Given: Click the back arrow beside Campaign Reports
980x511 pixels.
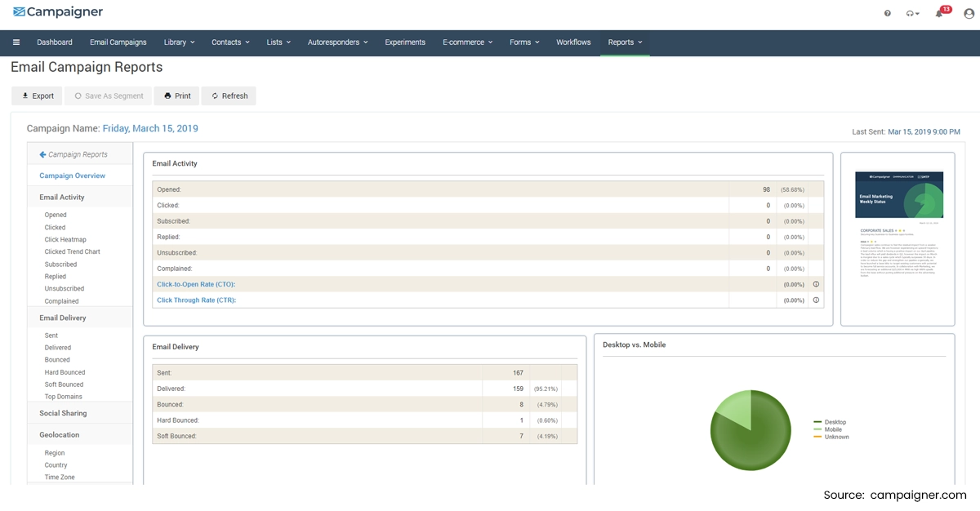Looking at the screenshot, I should 42,154.
